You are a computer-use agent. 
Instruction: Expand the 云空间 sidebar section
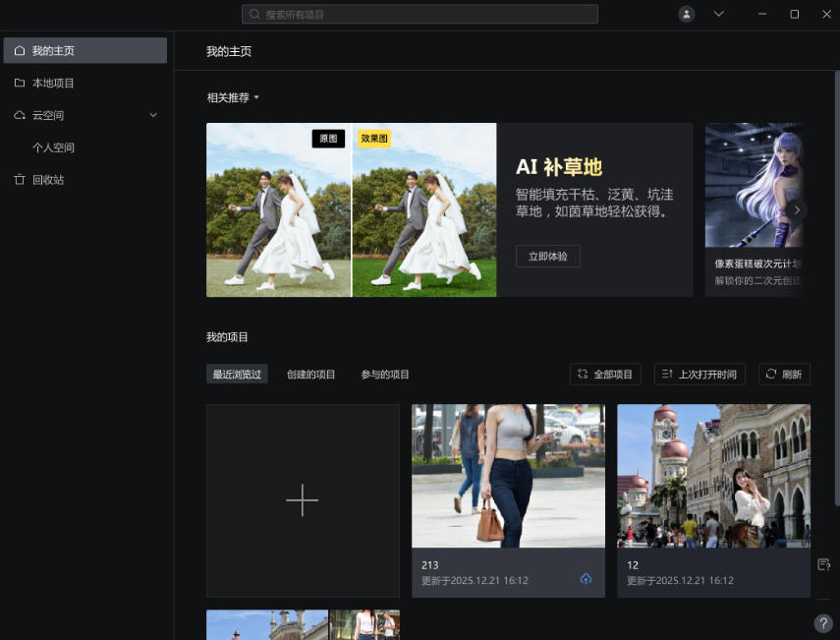tap(153, 115)
